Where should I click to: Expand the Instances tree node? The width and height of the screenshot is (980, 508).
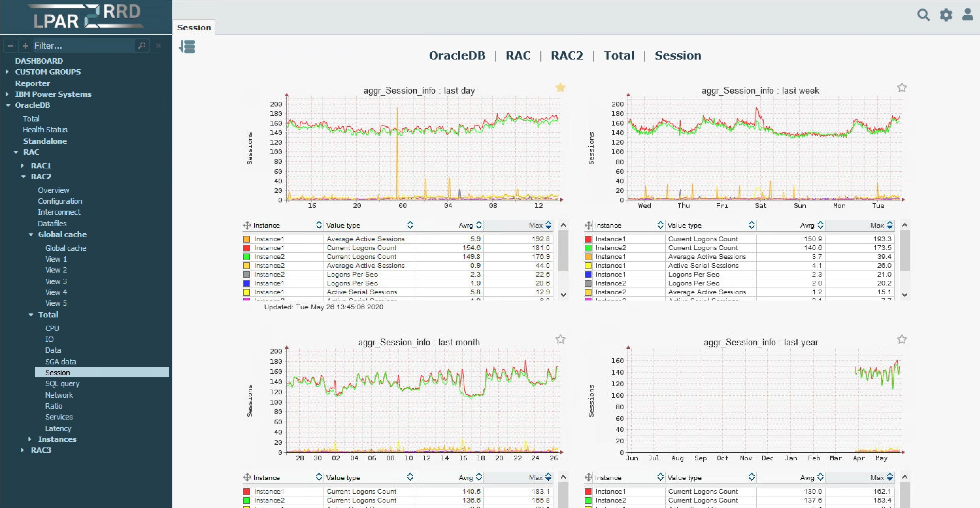[30, 439]
